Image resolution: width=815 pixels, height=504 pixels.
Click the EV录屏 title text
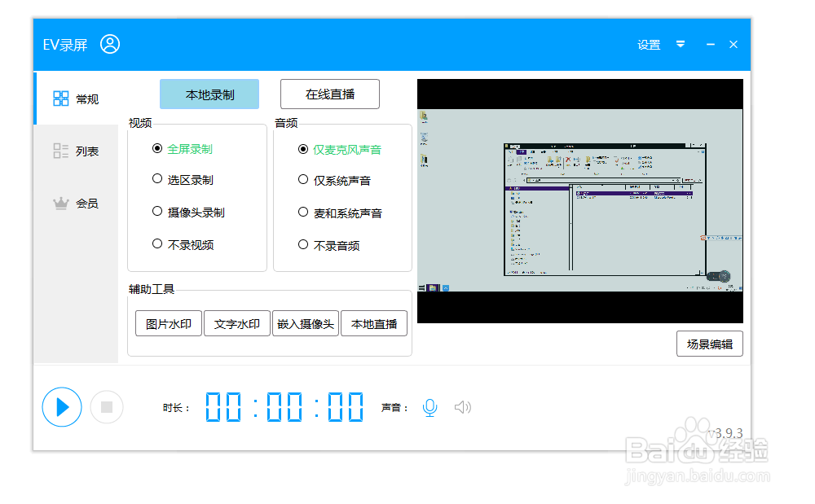65,45
